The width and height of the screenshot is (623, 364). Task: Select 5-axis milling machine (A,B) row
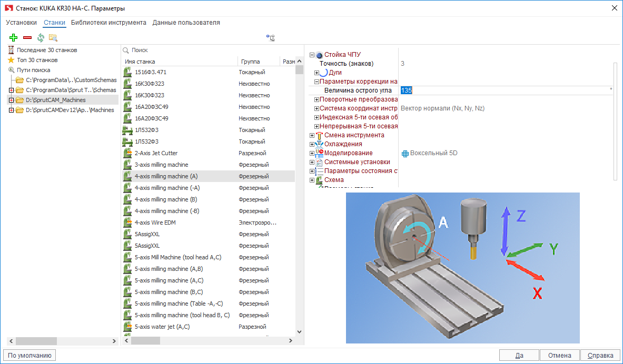tap(209, 269)
